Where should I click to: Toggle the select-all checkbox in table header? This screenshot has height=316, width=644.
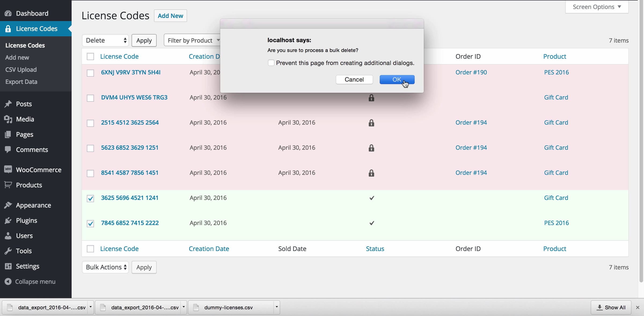[90, 56]
